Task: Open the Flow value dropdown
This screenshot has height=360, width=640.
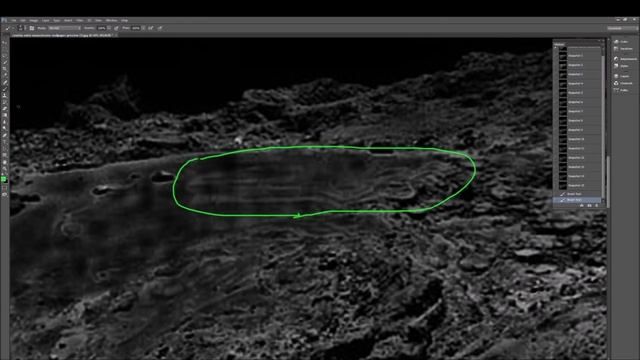Action: [x=143, y=28]
